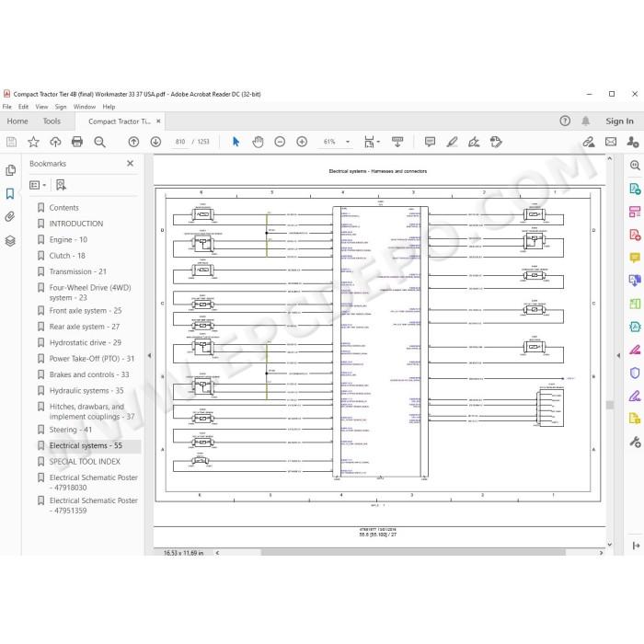Open the View menu
Image resolution: width=644 pixels, height=644 pixels.
(41, 107)
